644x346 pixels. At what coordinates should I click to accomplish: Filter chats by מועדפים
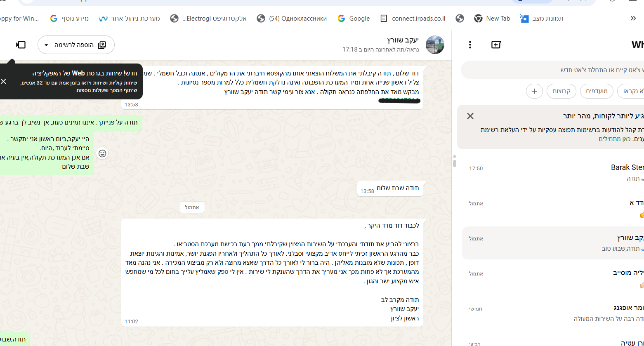597,91
